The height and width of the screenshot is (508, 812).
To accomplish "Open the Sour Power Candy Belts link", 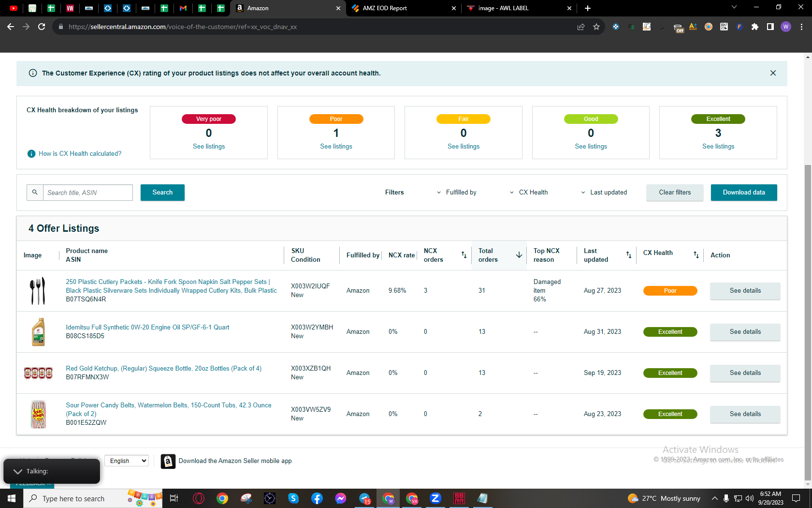I will click(x=169, y=409).
